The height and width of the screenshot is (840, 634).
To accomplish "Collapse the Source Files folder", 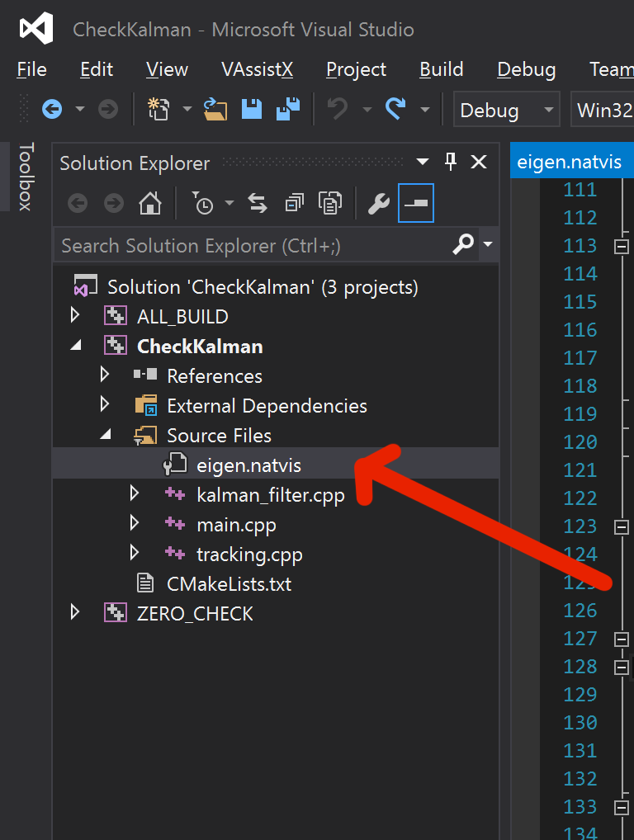I will pyautogui.click(x=106, y=435).
